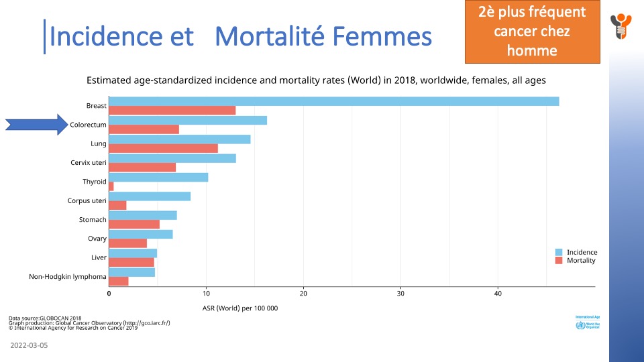Click the Breast mortality red bar
The width and height of the screenshot is (644, 362).
172,111
